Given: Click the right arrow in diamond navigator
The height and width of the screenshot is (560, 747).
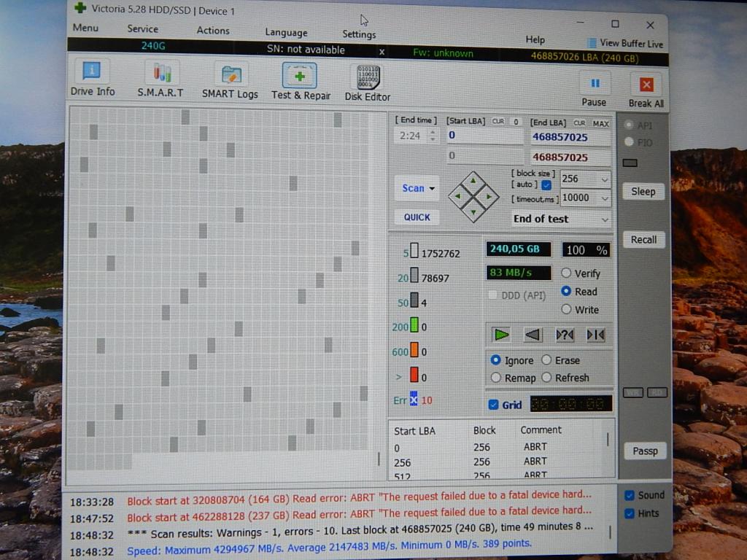Looking at the screenshot, I should click(489, 196).
